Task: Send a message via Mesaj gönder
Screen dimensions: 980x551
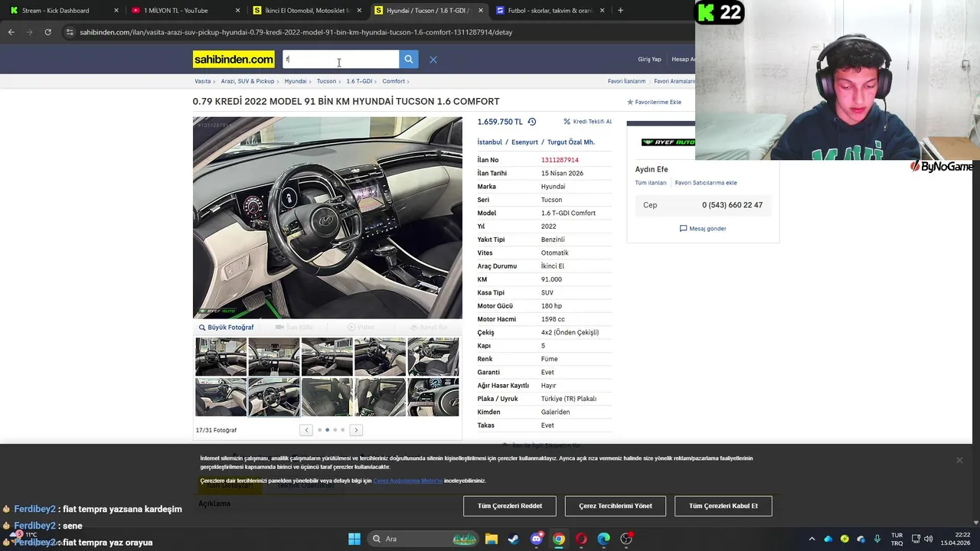Action: (703, 229)
